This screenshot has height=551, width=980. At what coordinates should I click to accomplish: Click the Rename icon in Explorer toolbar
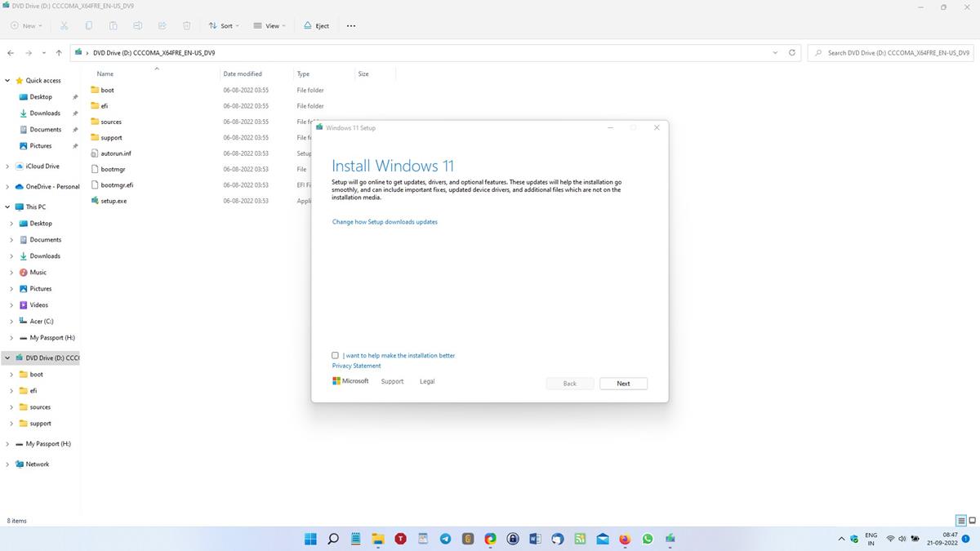(138, 25)
